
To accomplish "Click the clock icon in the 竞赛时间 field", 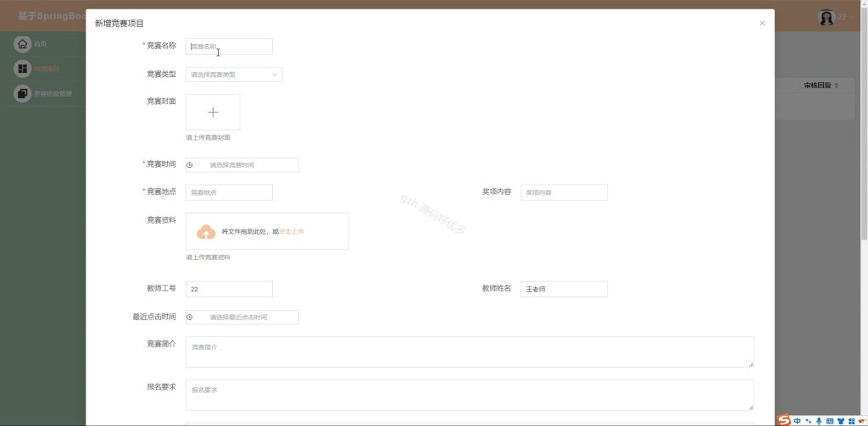I will pyautogui.click(x=190, y=165).
